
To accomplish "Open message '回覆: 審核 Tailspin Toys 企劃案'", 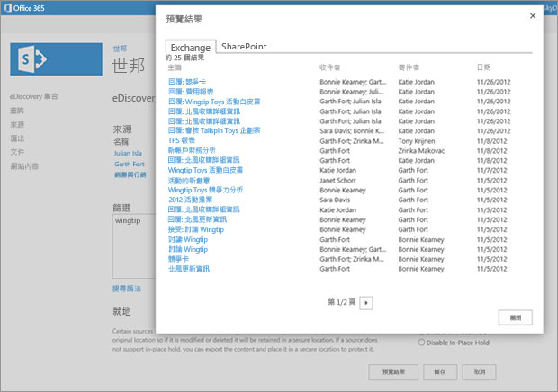I will pyautogui.click(x=214, y=130).
